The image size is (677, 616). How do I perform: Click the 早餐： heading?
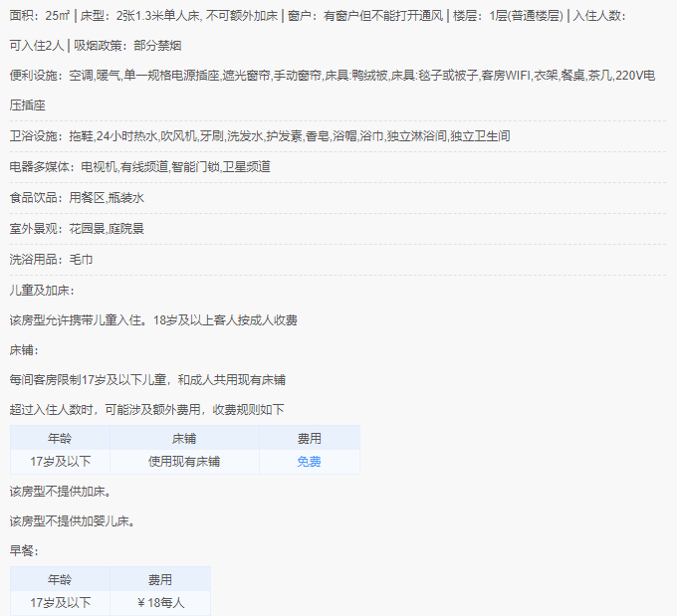pos(24,551)
